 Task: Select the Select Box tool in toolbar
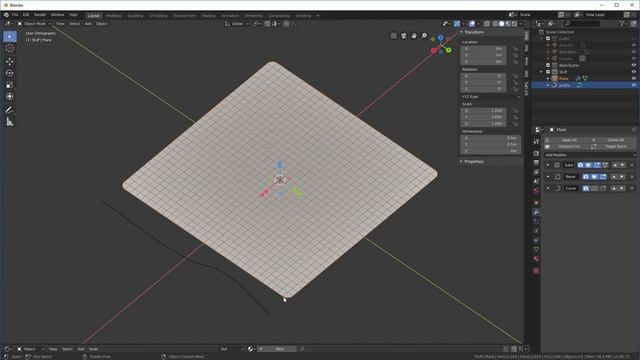tap(10, 37)
